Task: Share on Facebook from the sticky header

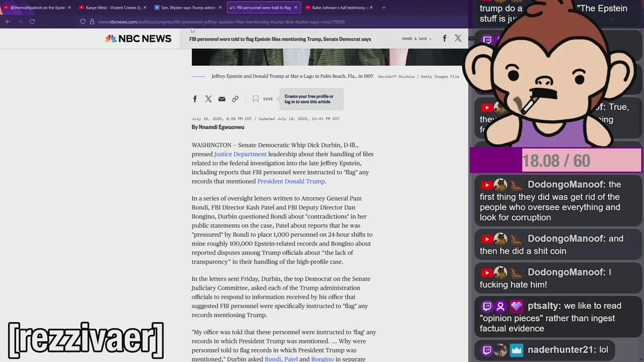Action: click(x=444, y=38)
